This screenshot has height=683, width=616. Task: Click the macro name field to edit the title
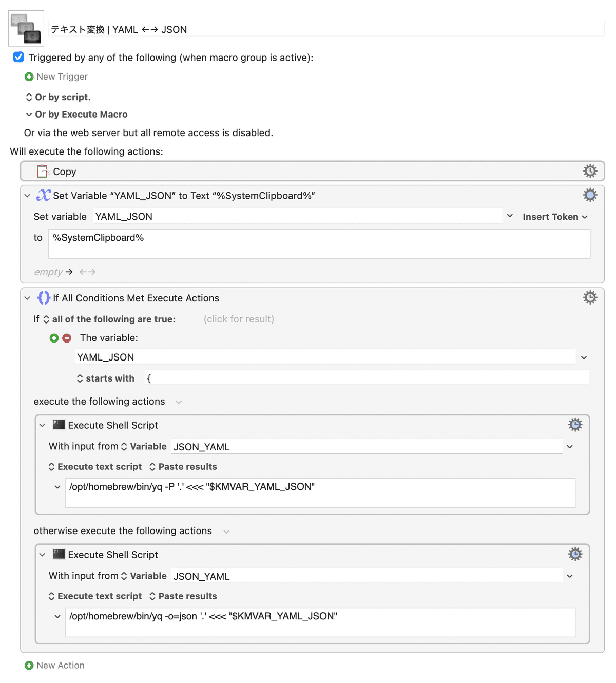(205, 29)
